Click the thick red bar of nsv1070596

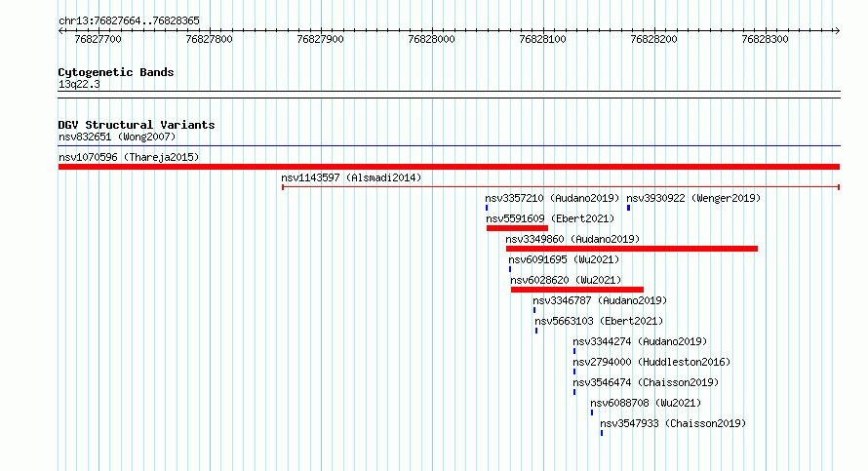449,167
